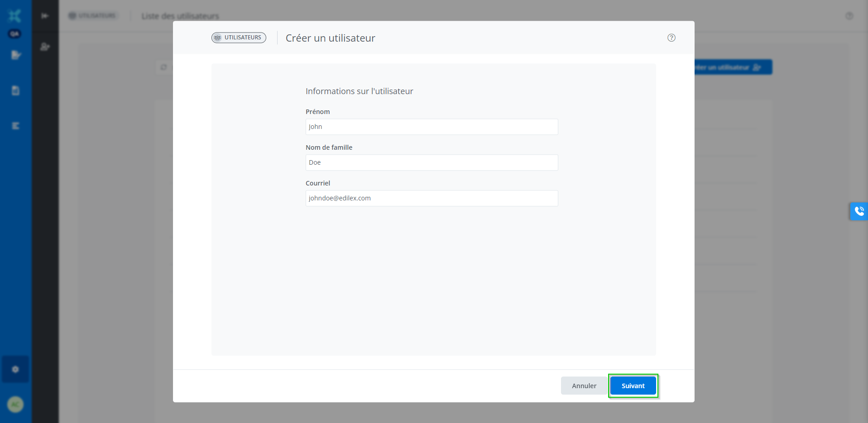Cancel user creation with Annuler

[584, 386]
